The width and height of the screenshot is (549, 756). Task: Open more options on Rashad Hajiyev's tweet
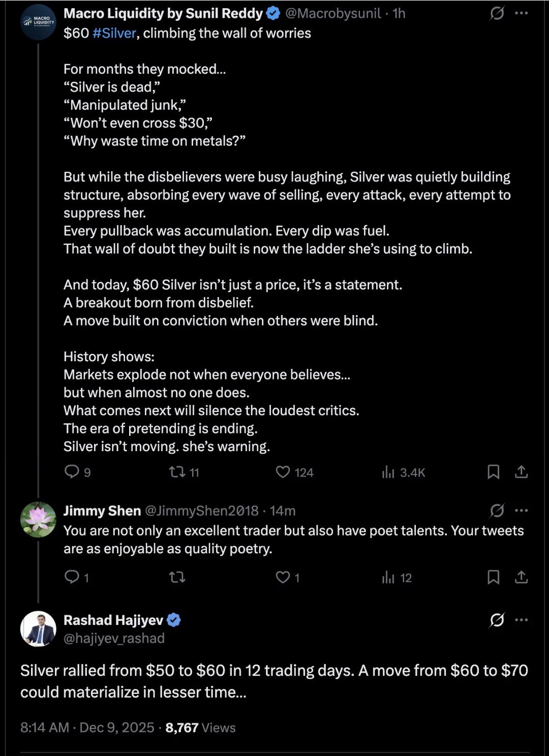pos(521,620)
